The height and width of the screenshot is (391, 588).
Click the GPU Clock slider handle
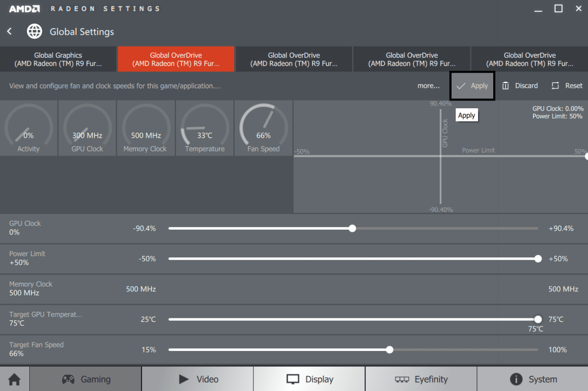[352, 228]
